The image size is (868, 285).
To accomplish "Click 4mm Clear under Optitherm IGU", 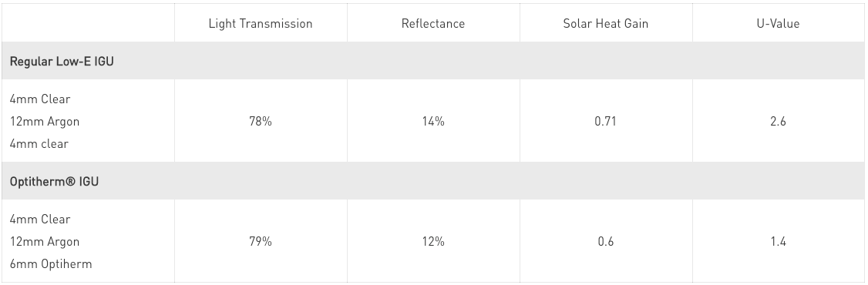I will click(x=40, y=220).
